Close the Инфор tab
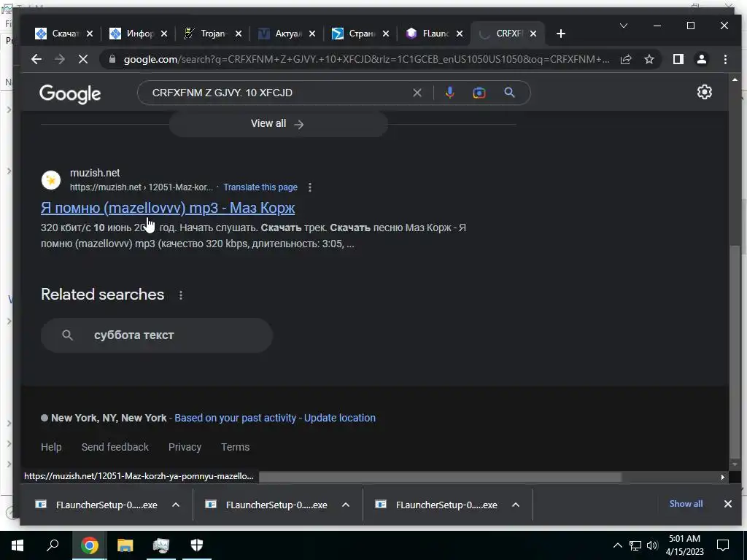 [164, 34]
